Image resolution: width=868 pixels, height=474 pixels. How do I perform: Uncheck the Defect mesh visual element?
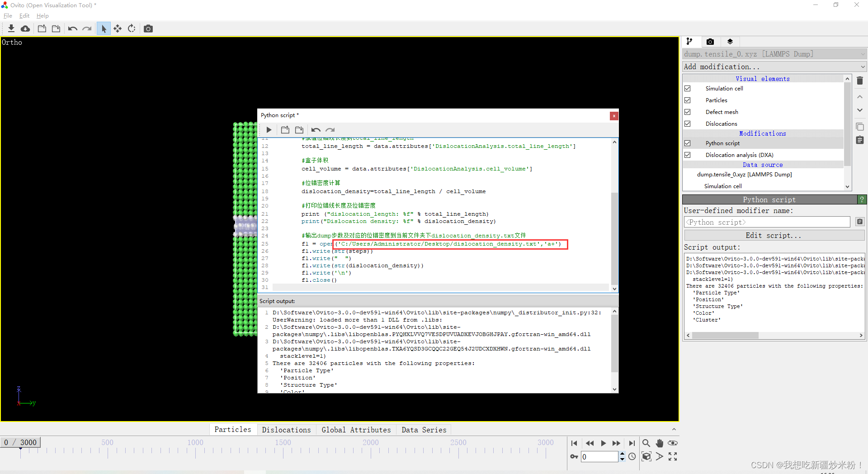coord(688,112)
